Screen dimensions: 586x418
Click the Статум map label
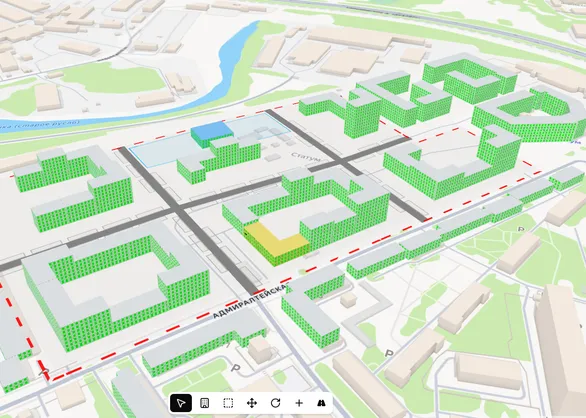pyautogui.click(x=305, y=157)
